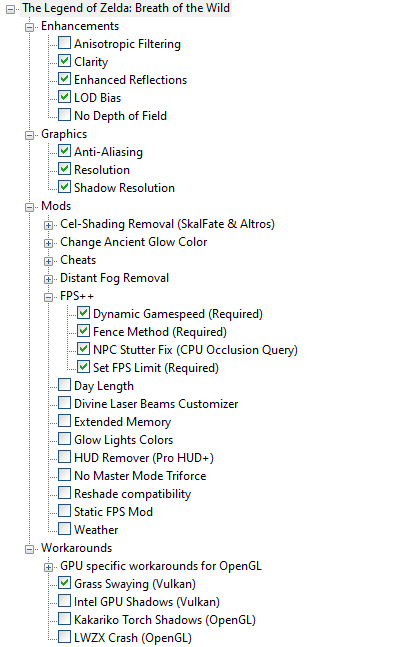Enable the Anisotropic Filtering checkbox
400x647 pixels.
click(x=64, y=43)
